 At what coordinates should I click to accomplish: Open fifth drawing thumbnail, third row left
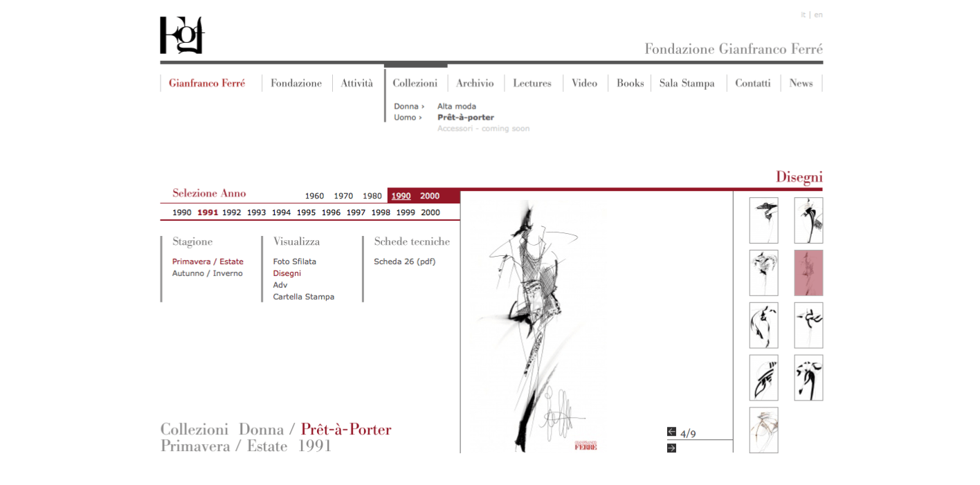(x=763, y=326)
